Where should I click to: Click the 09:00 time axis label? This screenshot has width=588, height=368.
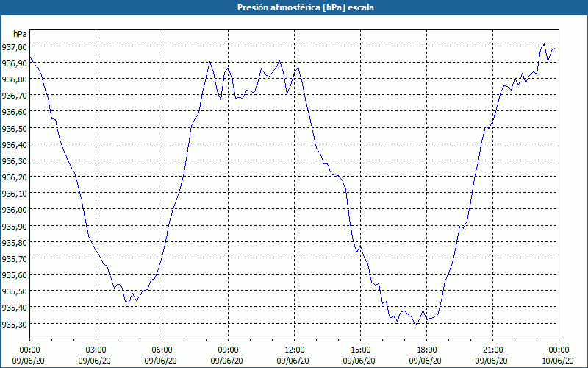[x=228, y=350]
